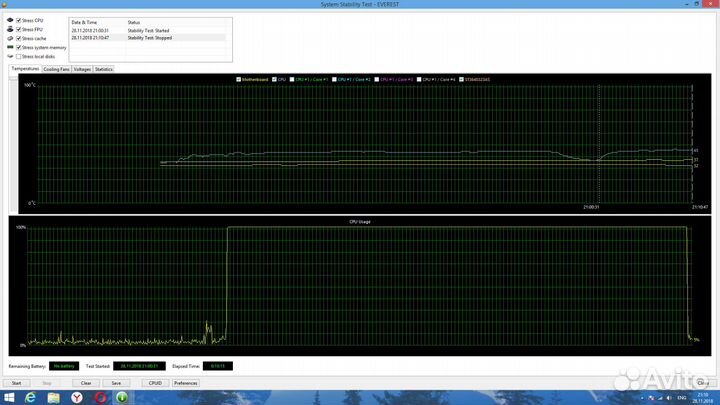
Task: Click the volume speaker tray icon
Action: [669, 398]
